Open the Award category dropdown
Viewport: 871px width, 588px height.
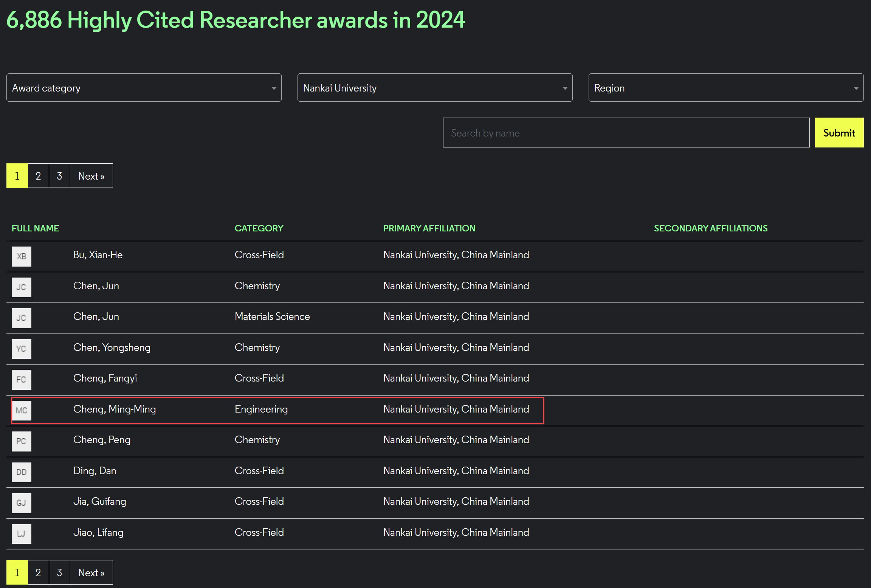[144, 88]
